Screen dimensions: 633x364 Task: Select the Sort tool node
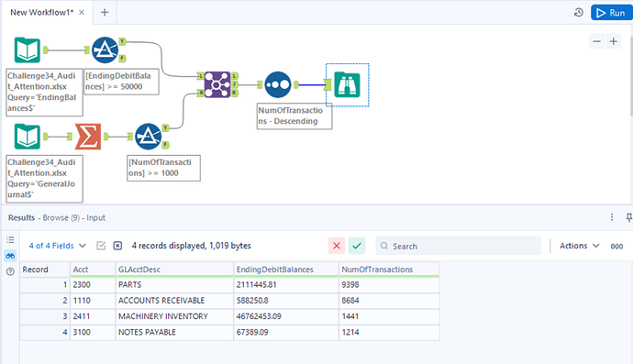[278, 84]
